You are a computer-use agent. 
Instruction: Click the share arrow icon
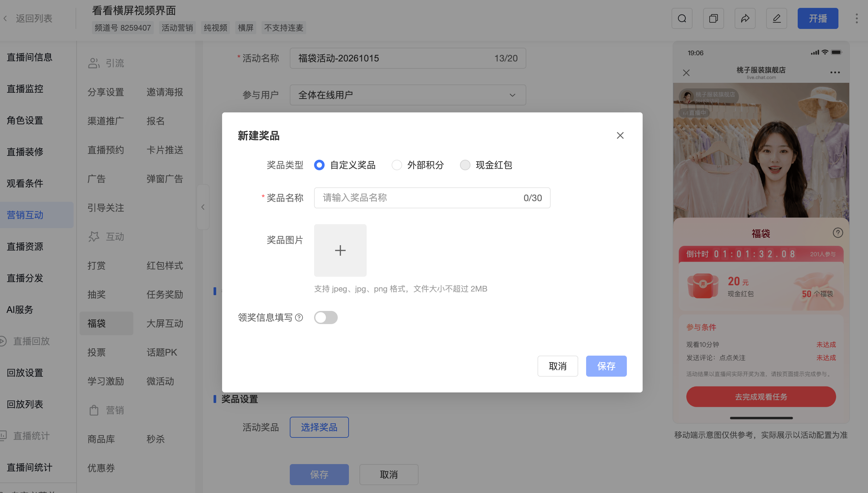click(745, 18)
